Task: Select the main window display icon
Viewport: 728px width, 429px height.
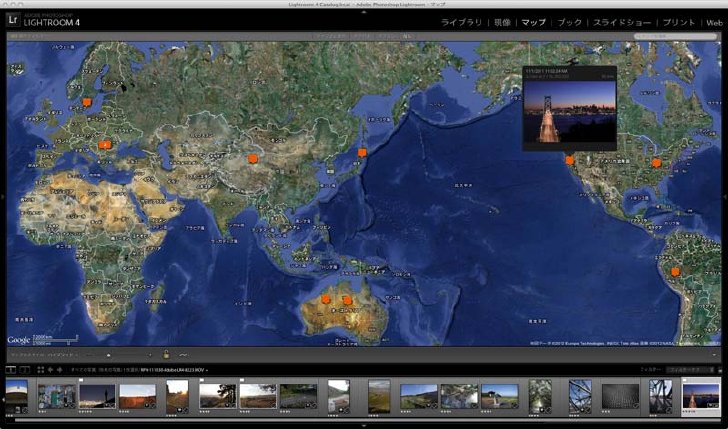Action: [10, 370]
